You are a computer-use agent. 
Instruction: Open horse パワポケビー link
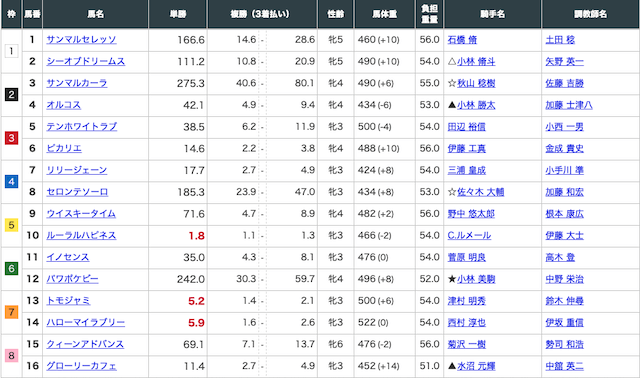click(x=72, y=279)
